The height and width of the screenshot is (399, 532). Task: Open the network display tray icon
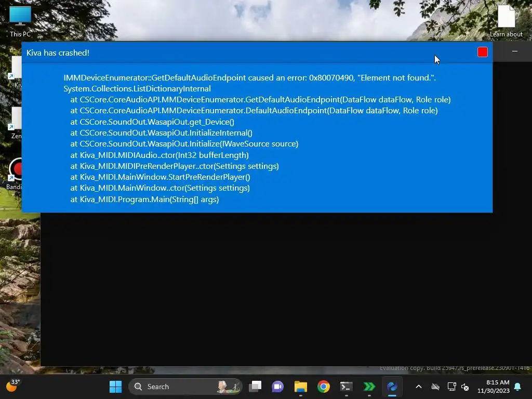click(x=451, y=387)
